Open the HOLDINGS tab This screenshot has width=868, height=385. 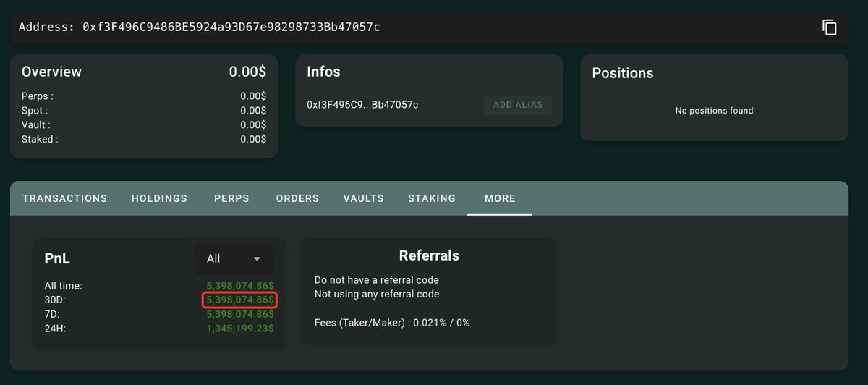(x=159, y=198)
